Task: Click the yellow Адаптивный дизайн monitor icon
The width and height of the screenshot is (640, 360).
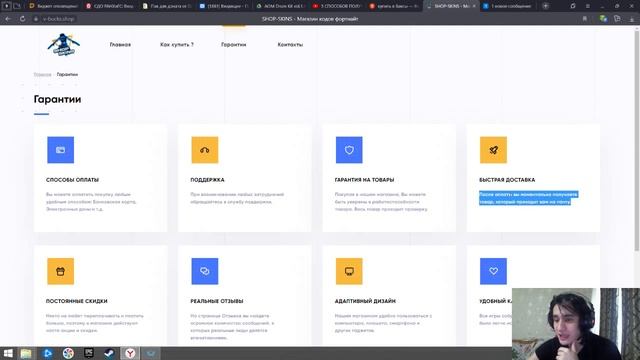Action: point(349,271)
